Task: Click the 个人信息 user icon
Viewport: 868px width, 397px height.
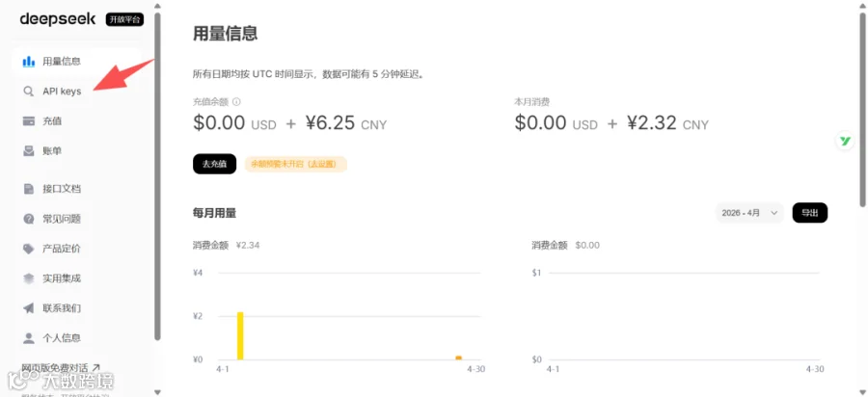Action: [x=28, y=338]
